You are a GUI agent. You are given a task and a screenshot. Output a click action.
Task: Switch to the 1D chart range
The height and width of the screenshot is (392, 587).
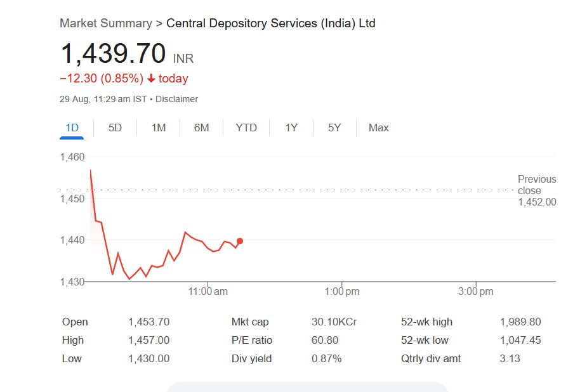pos(72,127)
